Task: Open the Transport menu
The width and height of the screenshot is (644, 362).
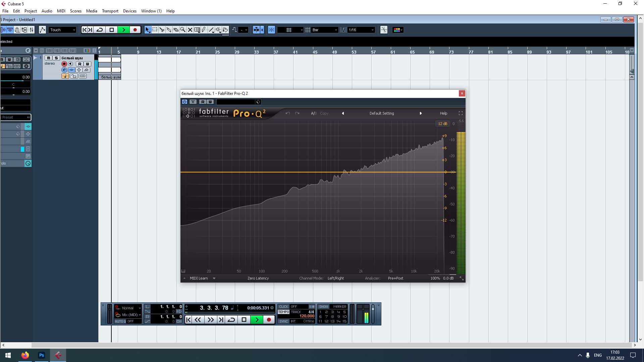Action: click(x=110, y=11)
